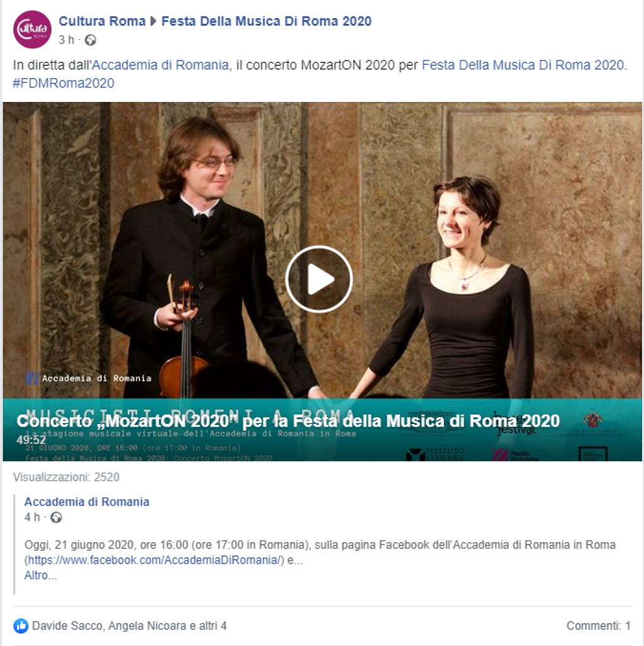Click the public globe icon next to 3 h
The height and width of the screenshot is (646, 644).
click(x=90, y=40)
